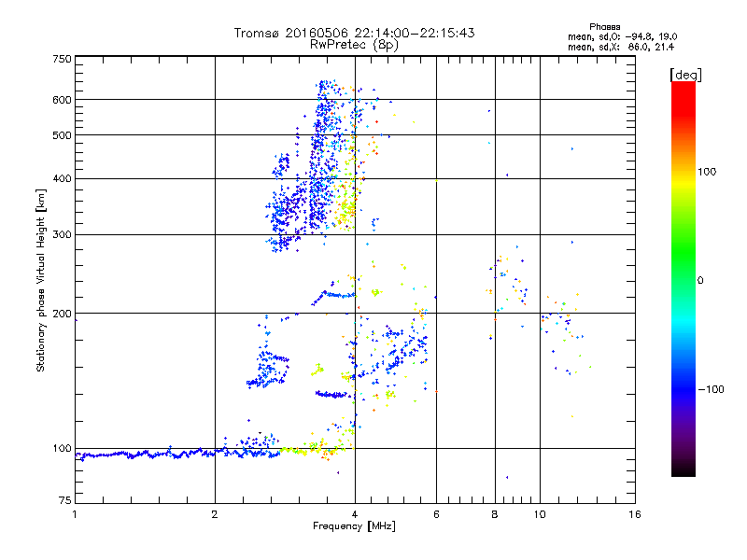
Task: Click the '[deg]' colorbar unit label
Action: [685, 75]
